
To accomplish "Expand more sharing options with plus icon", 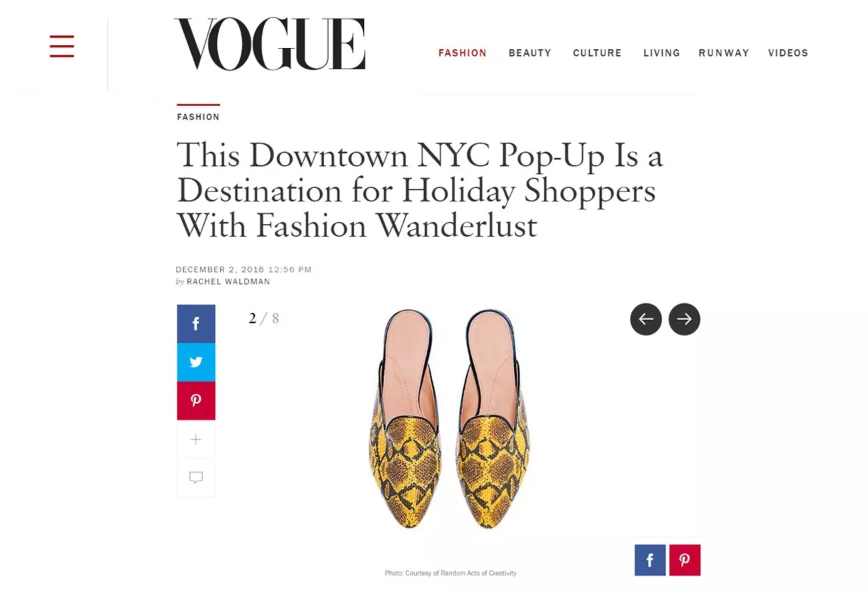I will click(196, 439).
